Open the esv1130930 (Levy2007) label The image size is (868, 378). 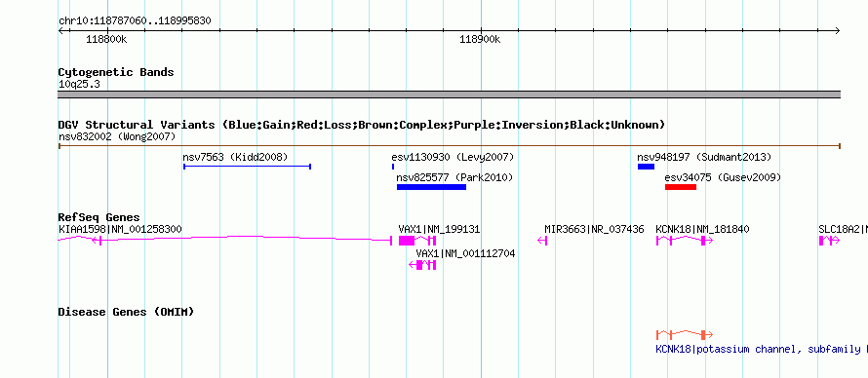pos(453,157)
